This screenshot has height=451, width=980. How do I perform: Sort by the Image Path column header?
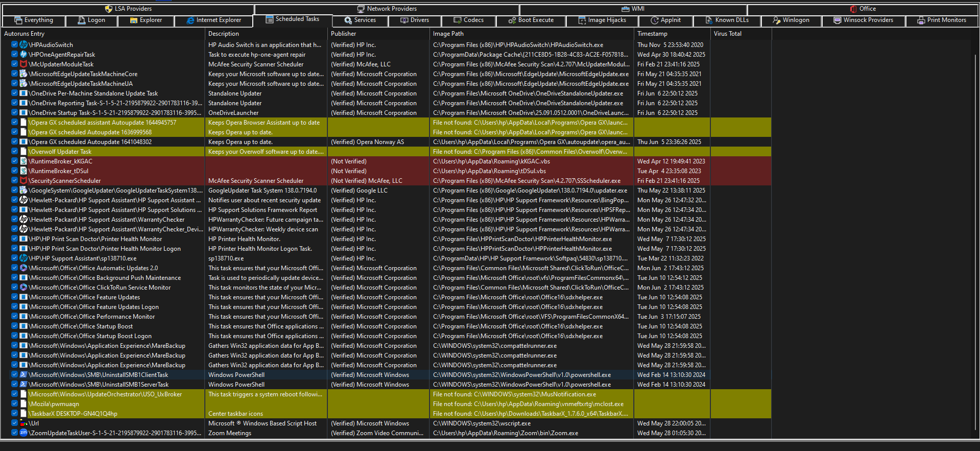(x=531, y=34)
